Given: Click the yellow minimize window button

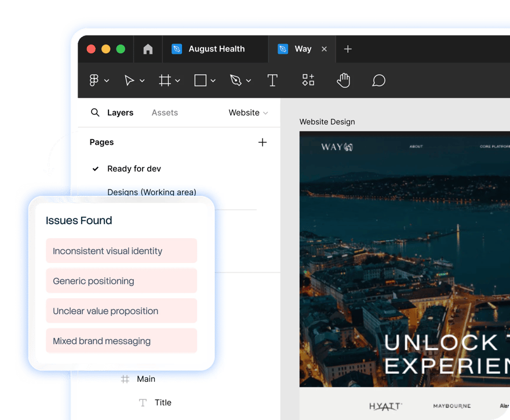Looking at the screenshot, I should (106, 49).
